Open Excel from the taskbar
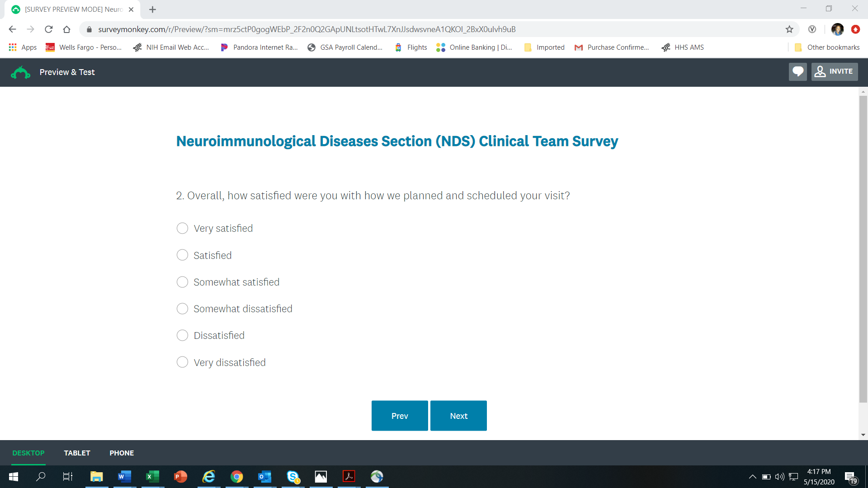The width and height of the screenshot is (868, 488). pyautogui.click(x=152, y=477)
